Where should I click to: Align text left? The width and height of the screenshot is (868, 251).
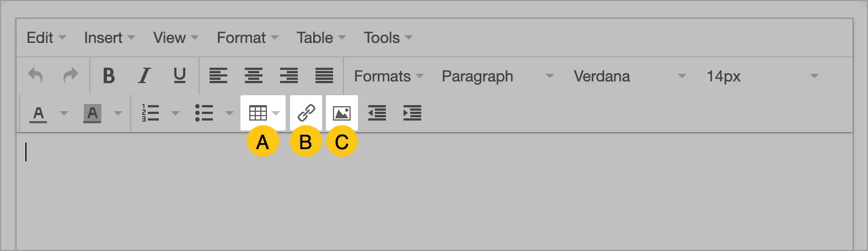[x=218, y=75]
